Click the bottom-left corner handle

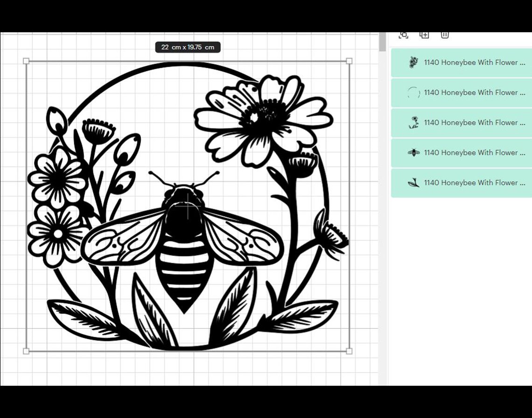click(x=26, y=350)
